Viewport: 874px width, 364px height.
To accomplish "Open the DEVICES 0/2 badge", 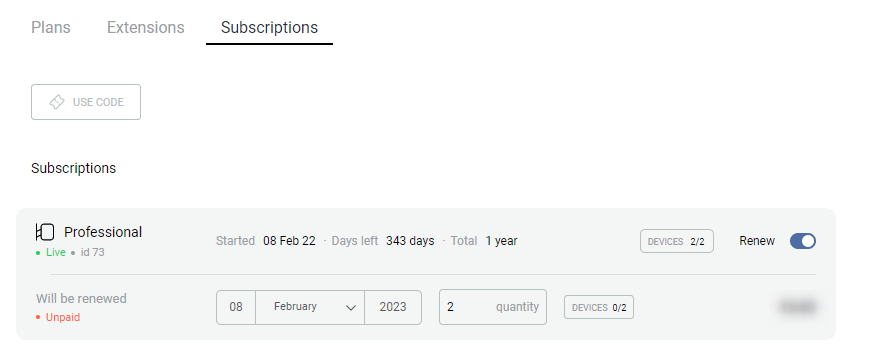I will point(599,307).
